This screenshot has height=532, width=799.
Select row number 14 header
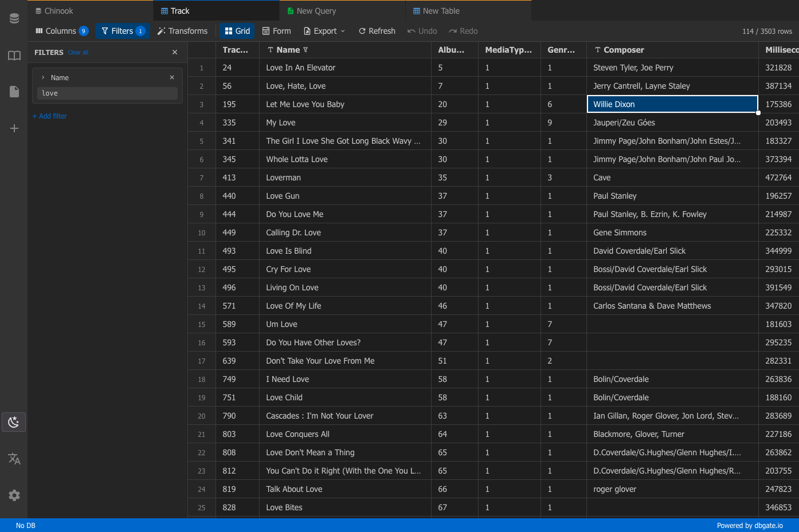tap(202, 306)
